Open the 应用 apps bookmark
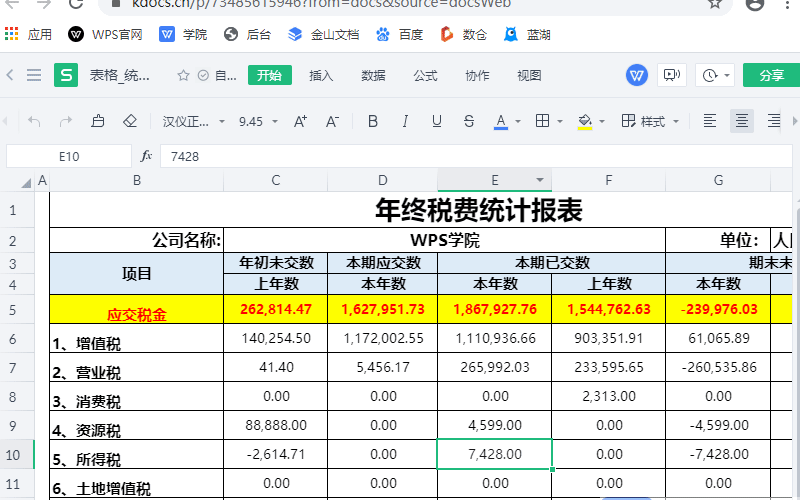Image resolution: width=800 pixels, height=500 pixels. pos(29,35)
